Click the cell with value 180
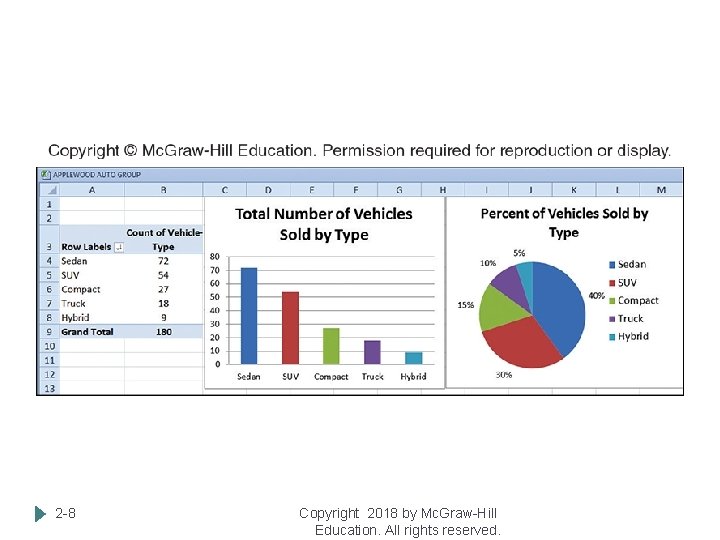The image size is (720, 540). 163,332
